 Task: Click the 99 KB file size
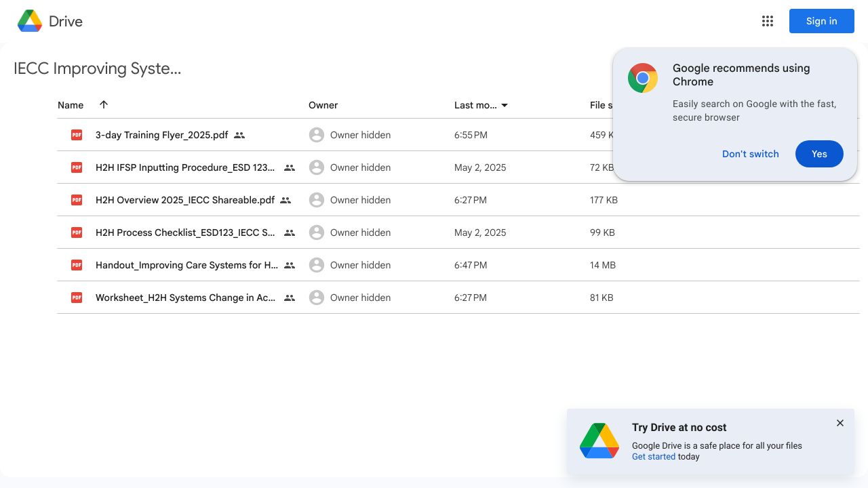click(x=602, y=232)
